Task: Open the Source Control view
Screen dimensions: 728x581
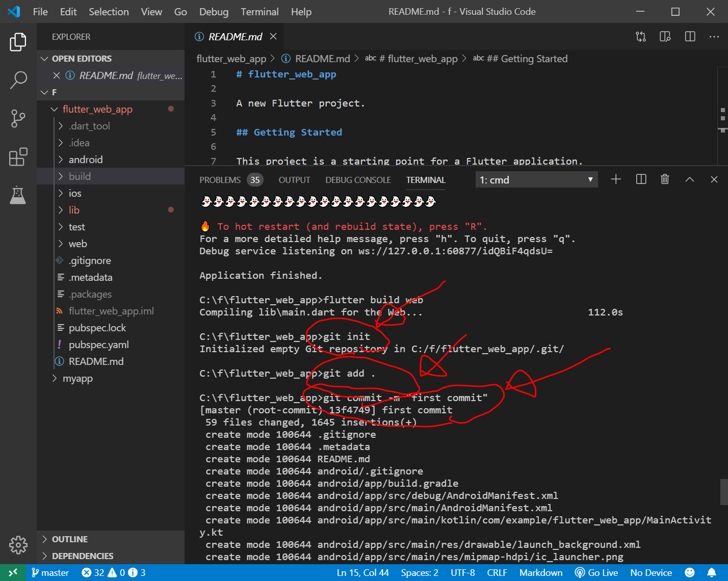Action: pyautogui.click(x=18, y=118)
